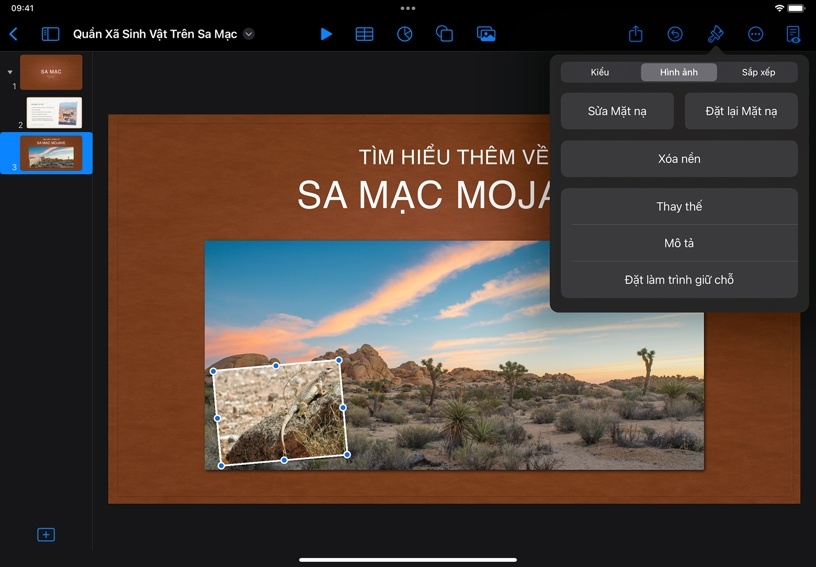Open the media insert menu
Viewport: 816px width, 567px height.
click(486, 34)
